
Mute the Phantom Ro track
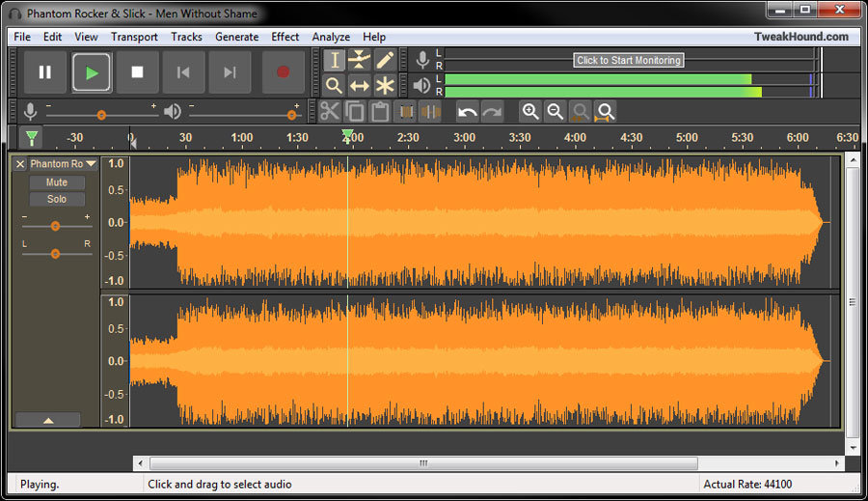pyautogui.click(x=57, y=182)
